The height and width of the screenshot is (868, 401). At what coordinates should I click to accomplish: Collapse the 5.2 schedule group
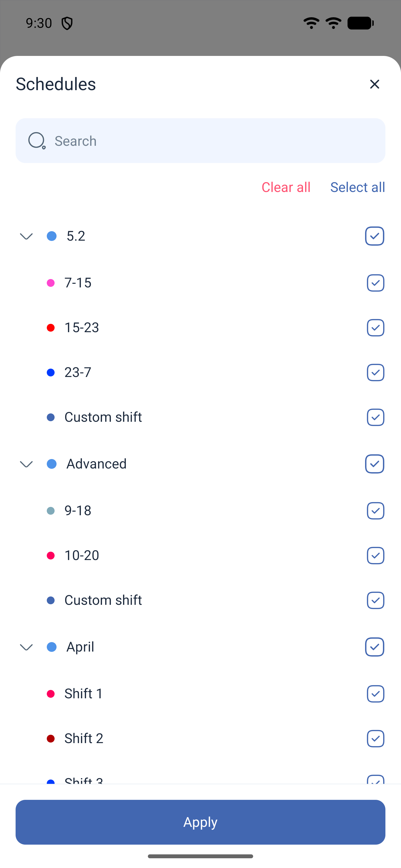[x=26, y=236]
